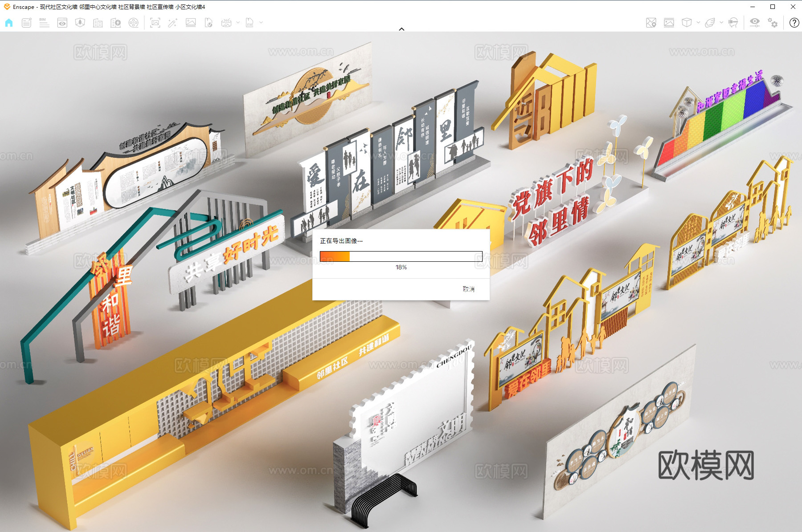Click the image export picture icon
Screen dimensions: 802x532
(191, 23)
